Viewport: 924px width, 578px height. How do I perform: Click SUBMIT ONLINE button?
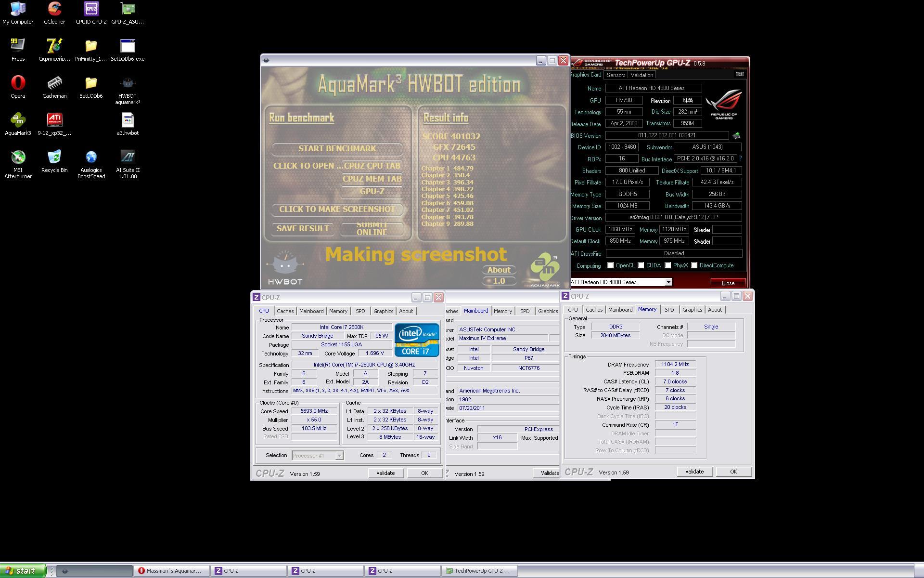click(372, 229)
